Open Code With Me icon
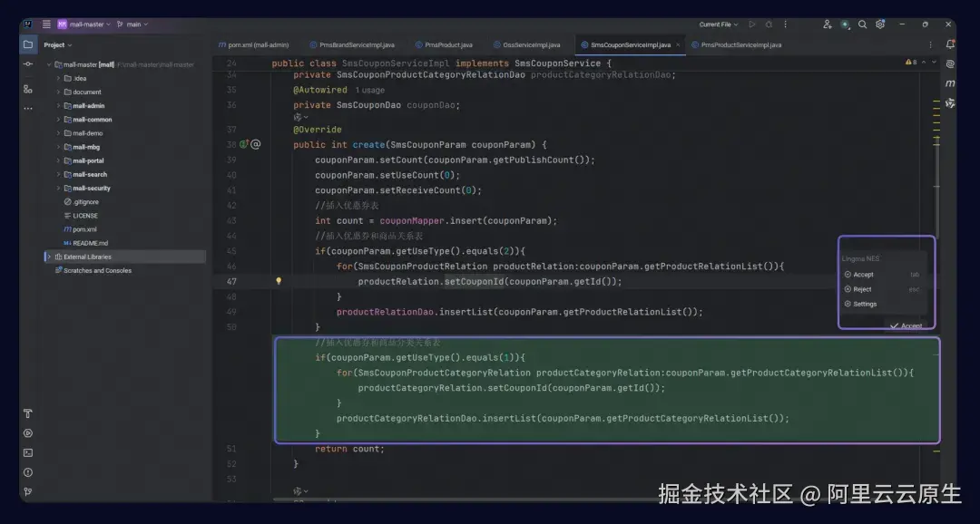The width and height of the screenshot is (980, 524). 827,24
